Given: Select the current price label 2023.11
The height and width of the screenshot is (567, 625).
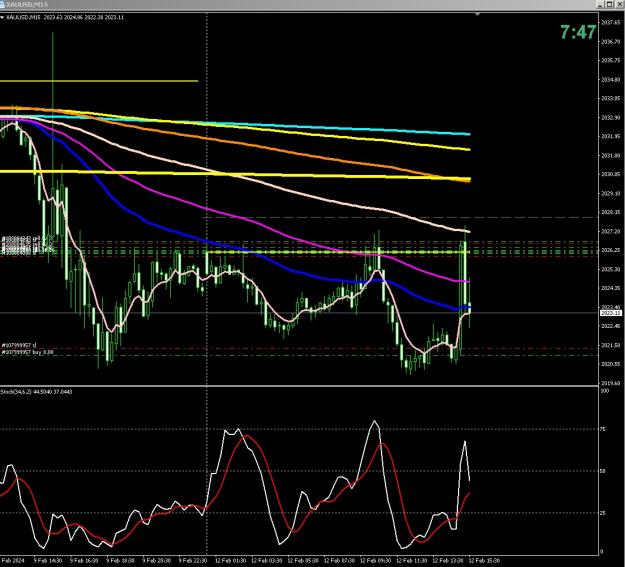Looking at the screenshot, I should (611, 313).
